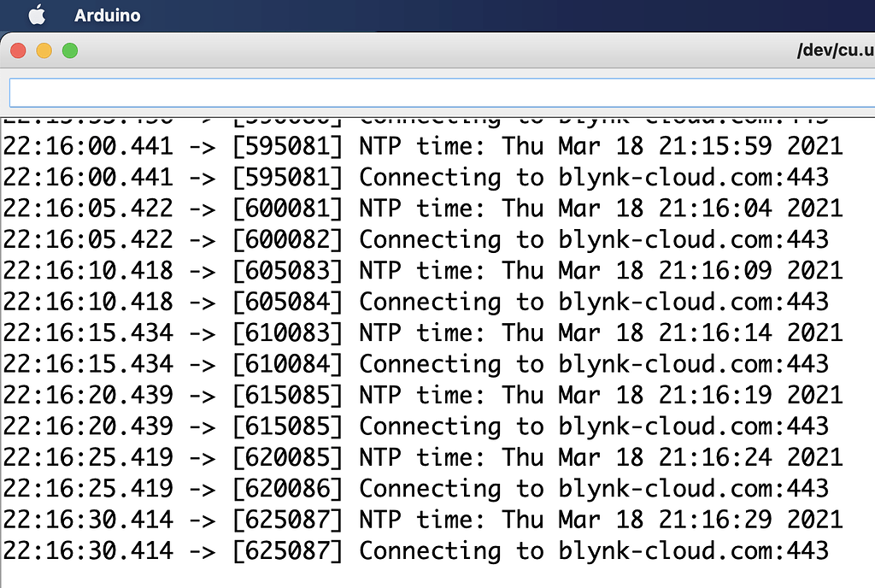Click the red close window button
This screenshot has height=588, width=875.
17,50
